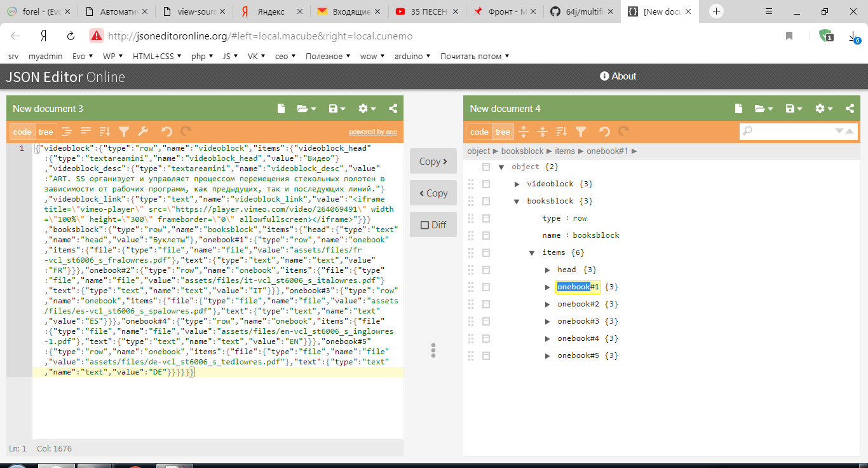Expand the onebook#2 node
This screenshot has width=868, height=468.
(547, 305)
